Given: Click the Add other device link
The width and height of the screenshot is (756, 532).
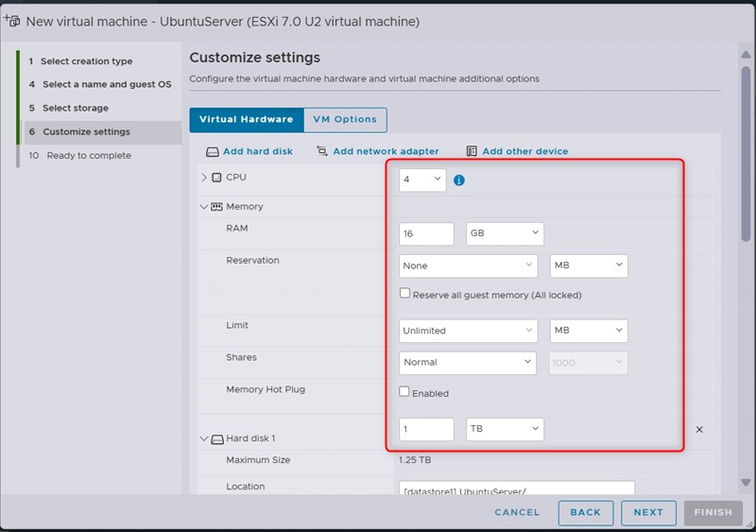Looking at the screenshot, I should pyautogui.click(x=525, y=151).
